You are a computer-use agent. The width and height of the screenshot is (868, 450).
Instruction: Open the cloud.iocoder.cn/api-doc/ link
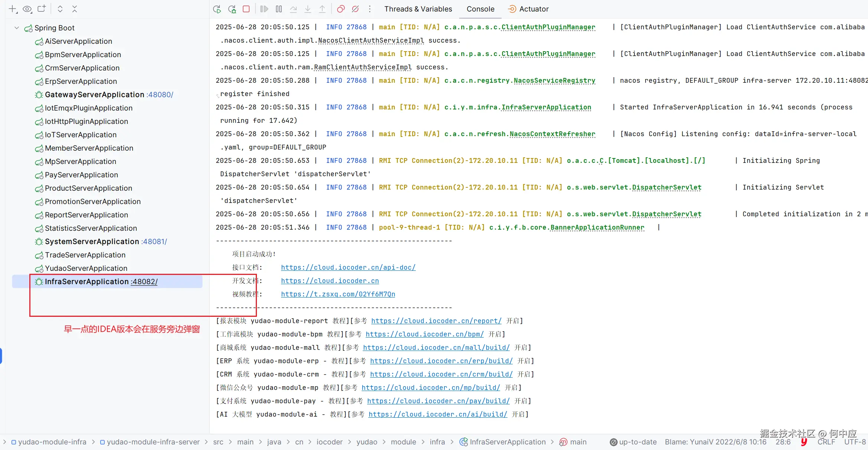(x=348, y=267)
